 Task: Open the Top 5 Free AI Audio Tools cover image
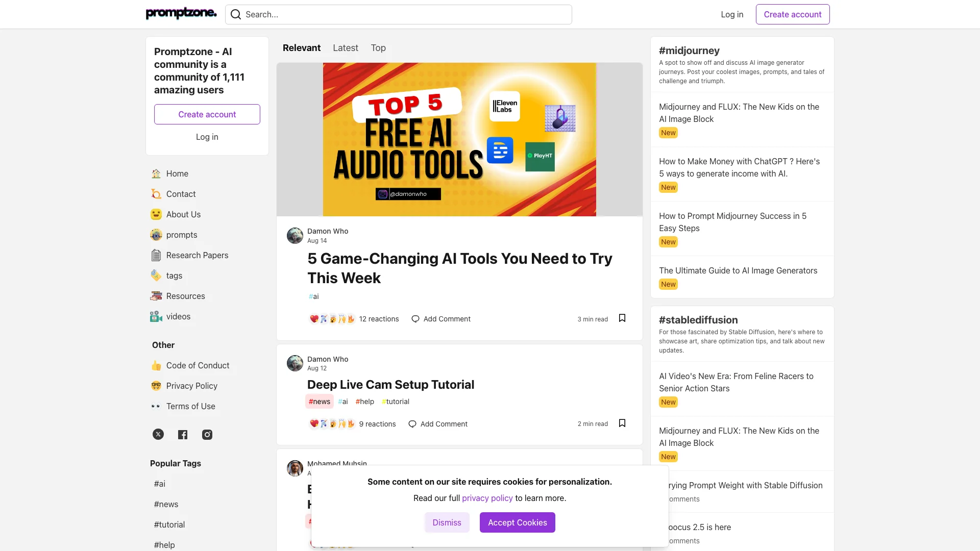459,139
